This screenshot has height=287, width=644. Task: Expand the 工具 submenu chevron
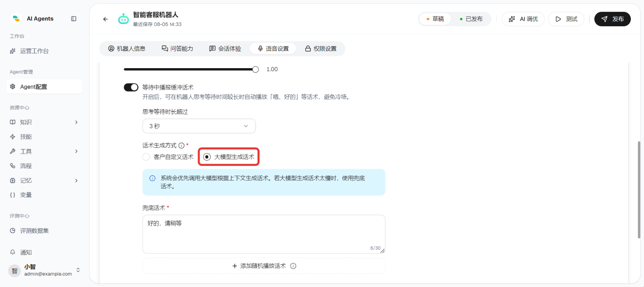(76, 151)
